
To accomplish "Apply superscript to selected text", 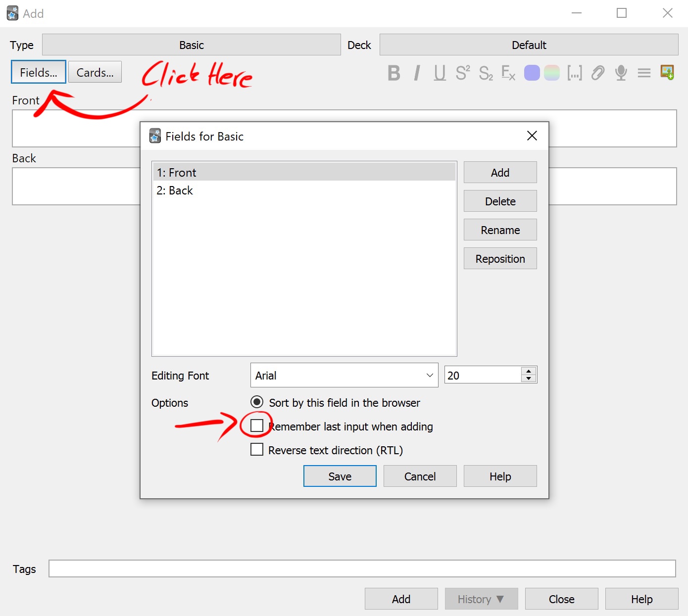I will coord(462,73).
